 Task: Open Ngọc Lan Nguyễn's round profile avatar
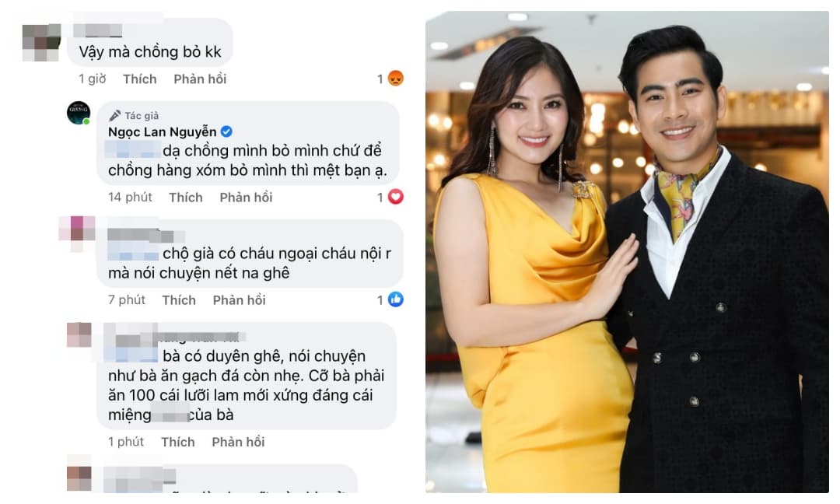click(79, 113)
